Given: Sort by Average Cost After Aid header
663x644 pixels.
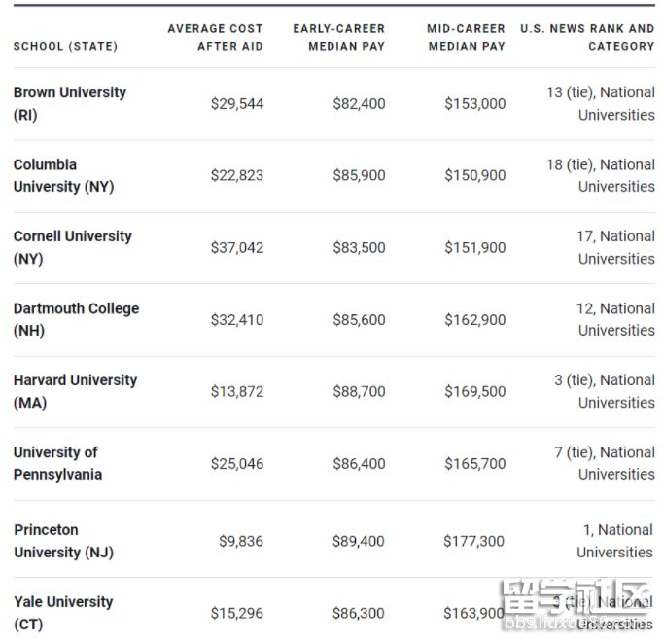Looking at the screenshot, I should (215, 37).
